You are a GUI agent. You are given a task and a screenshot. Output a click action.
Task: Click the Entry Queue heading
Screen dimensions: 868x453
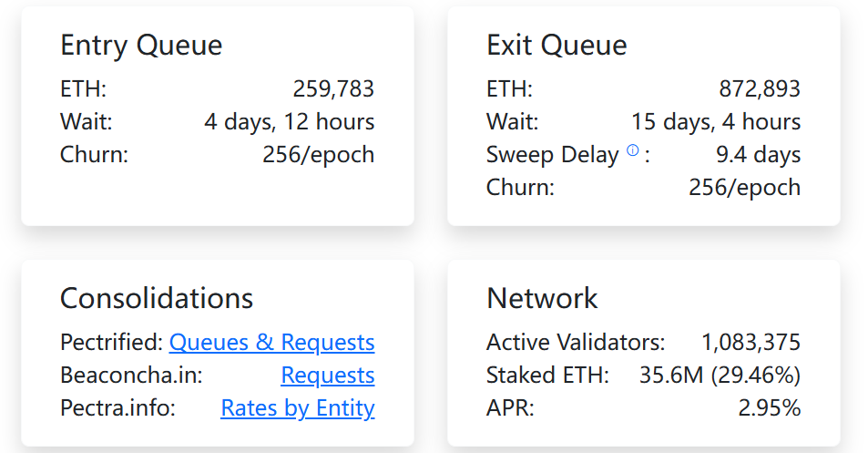pos(141,46)
